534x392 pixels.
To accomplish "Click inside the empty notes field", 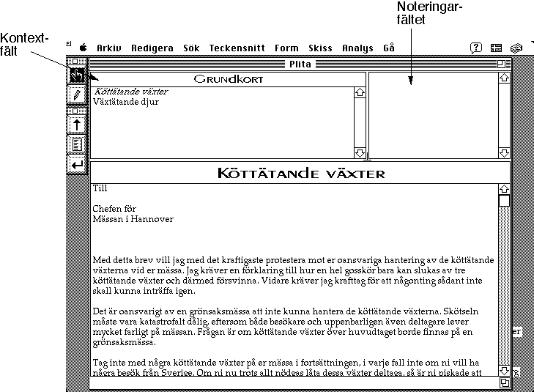I will [x=434, y=116].
